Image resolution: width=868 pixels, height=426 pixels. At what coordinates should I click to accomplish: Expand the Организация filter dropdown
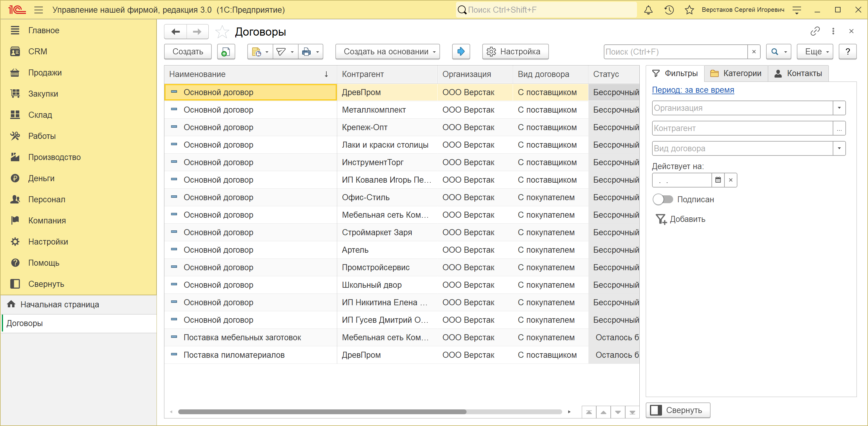[839, 108]
